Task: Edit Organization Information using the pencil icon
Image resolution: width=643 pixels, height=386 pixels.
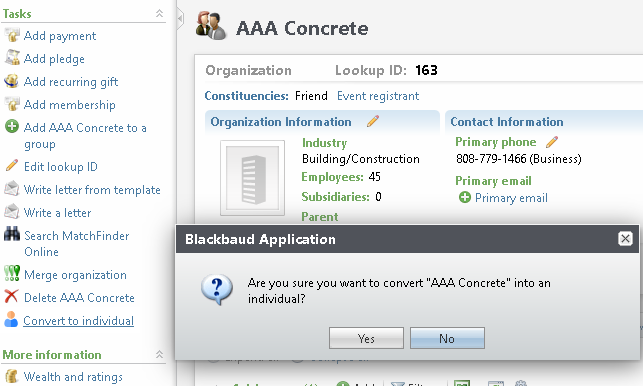Action: tap(373, 121)
